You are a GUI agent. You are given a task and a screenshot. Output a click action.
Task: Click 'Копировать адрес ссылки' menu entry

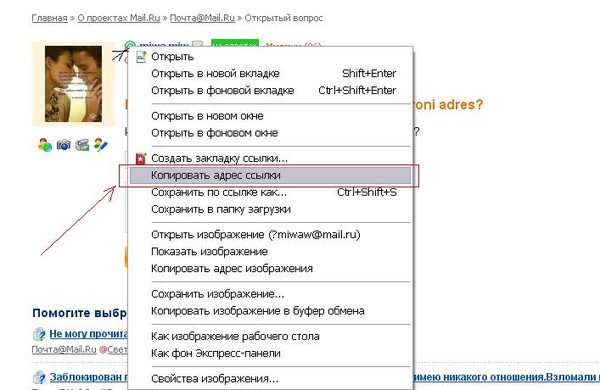(x=270, y=175)
